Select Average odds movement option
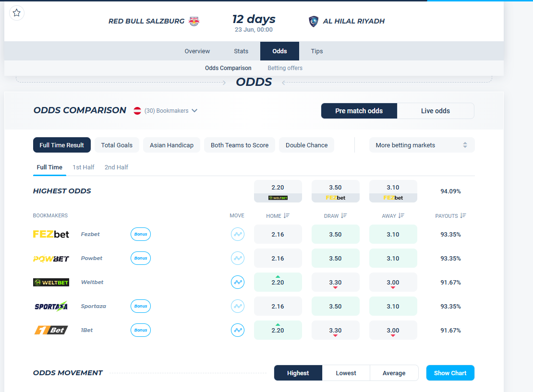 (394, 373)
